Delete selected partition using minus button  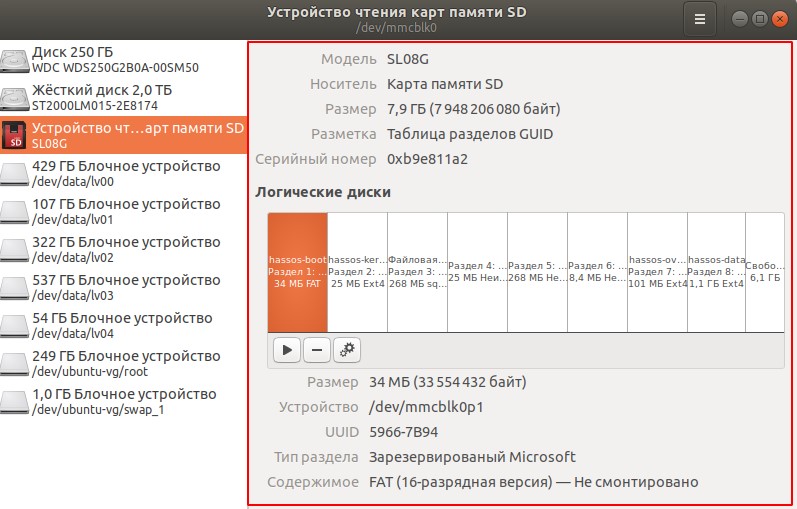pyautogui.click(x=317, y=349)
